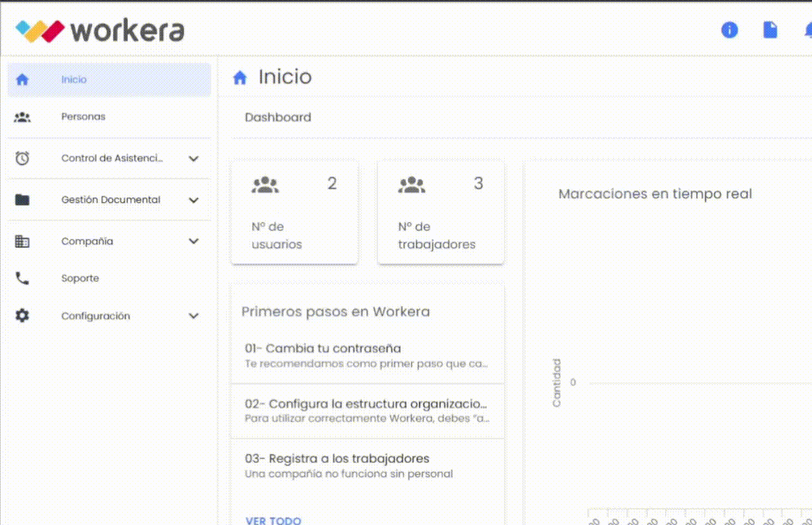The height and width of the screenshot is (525, 812).
Task: Click the Nº de usuarios card
Action: tap(295, 212)
